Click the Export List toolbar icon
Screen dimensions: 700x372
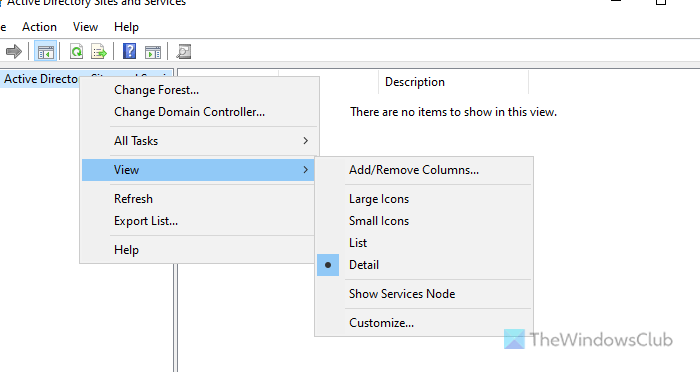coord(99,51)
